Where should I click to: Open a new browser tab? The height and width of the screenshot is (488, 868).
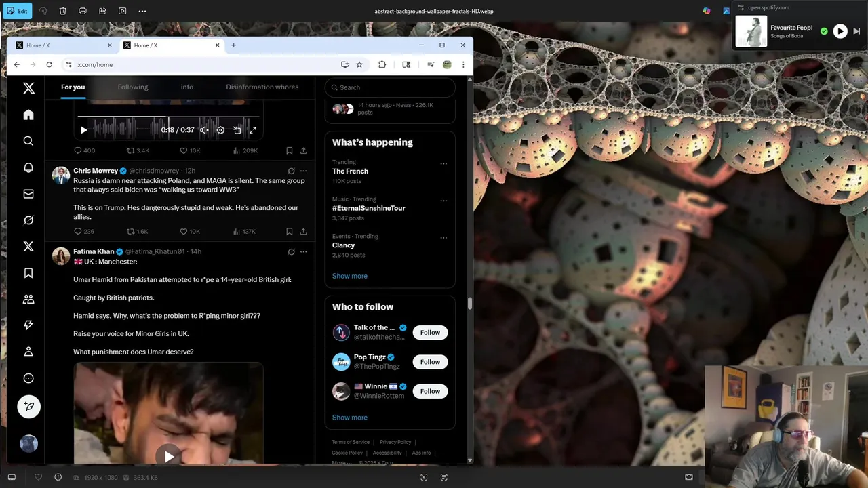coord(233,45)
